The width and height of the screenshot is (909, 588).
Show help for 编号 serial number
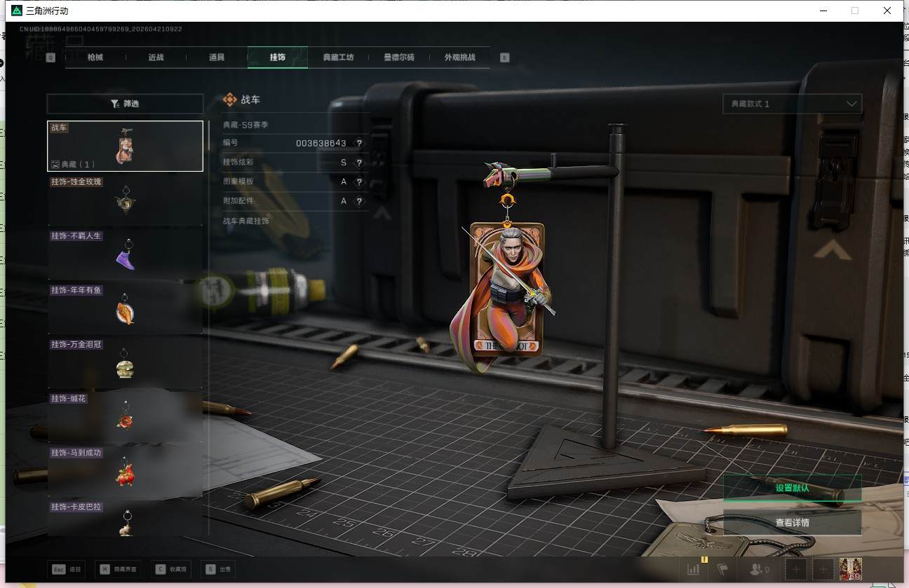(359, 143)
